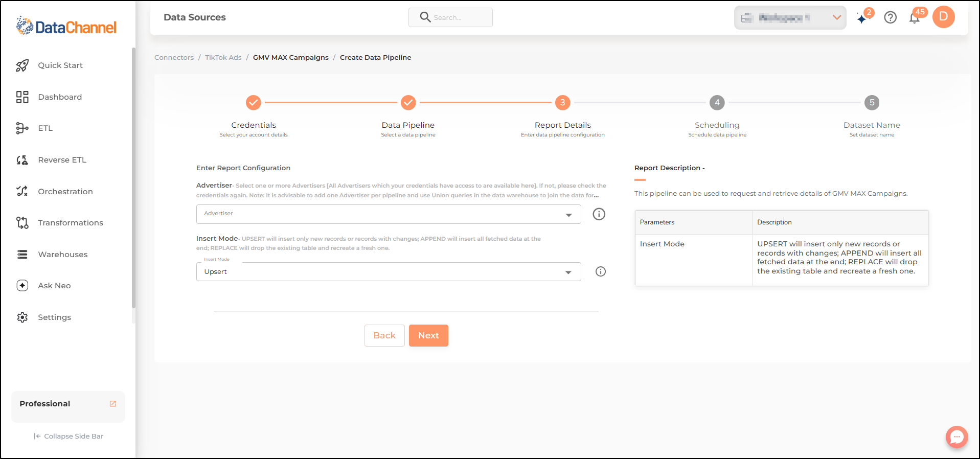Click the 'Credentials' step label
The width and height of the screenshot is (980, 459).
pyautogui.click(x=254, y=125)
